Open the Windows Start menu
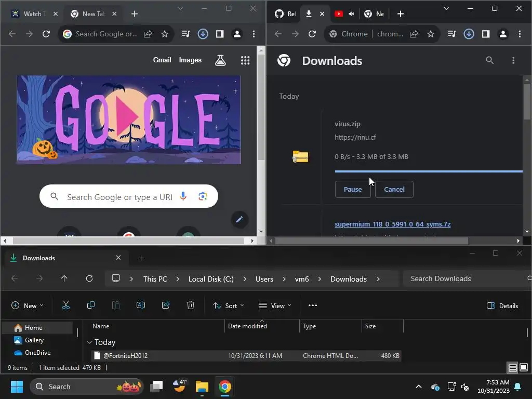Viewport: 532px width, 399px height. coord(17,387)
